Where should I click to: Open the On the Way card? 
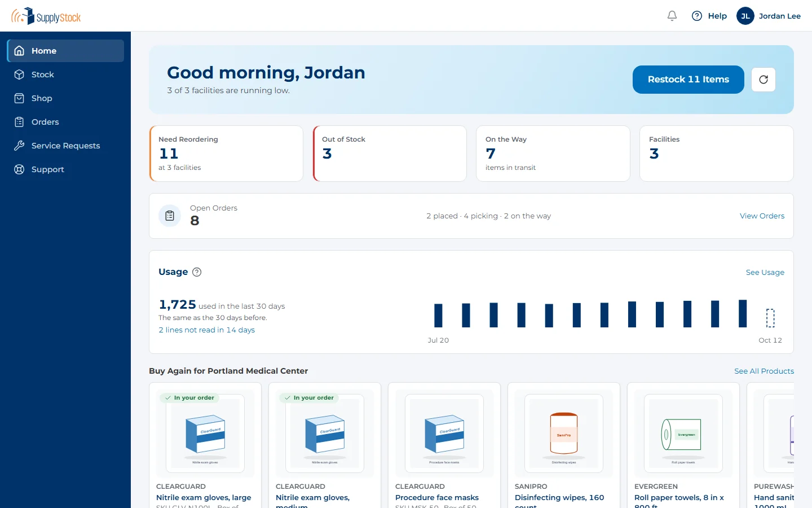553,154
